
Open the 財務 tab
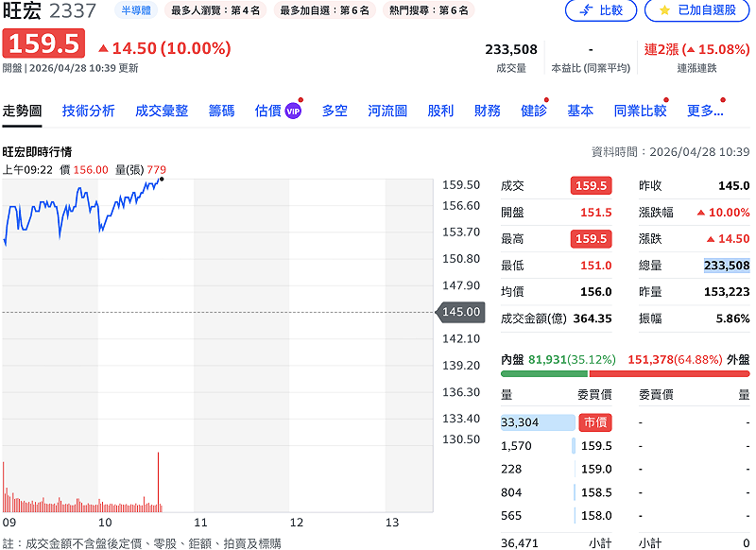point(487,110)
